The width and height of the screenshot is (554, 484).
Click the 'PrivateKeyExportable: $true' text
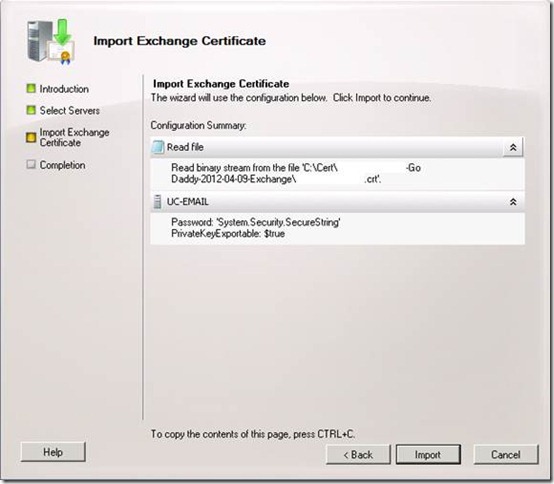[x=228, y=234]
